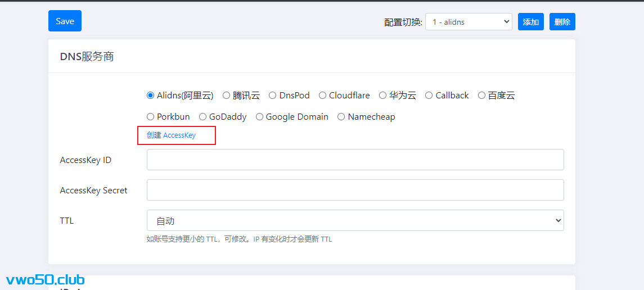Click the 配置切换 label text
This screenshot has width=644, height=290.
click(x=403, y=22)
